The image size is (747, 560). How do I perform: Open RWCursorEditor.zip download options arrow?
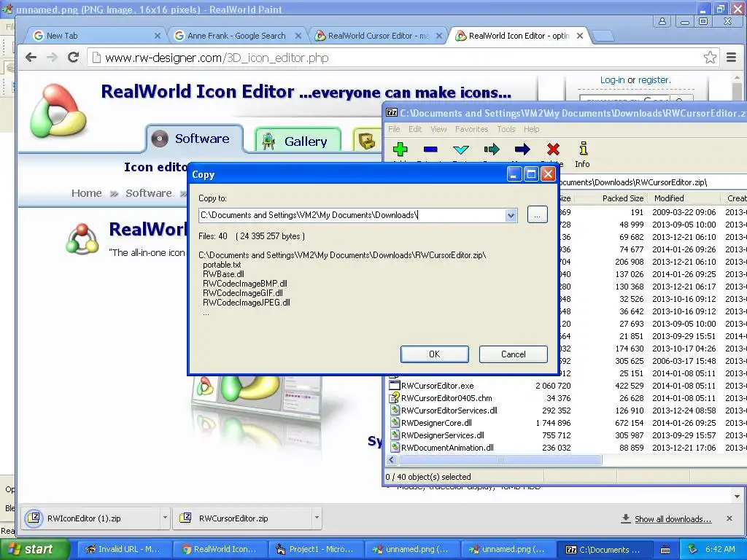click(x=317, y=518)
